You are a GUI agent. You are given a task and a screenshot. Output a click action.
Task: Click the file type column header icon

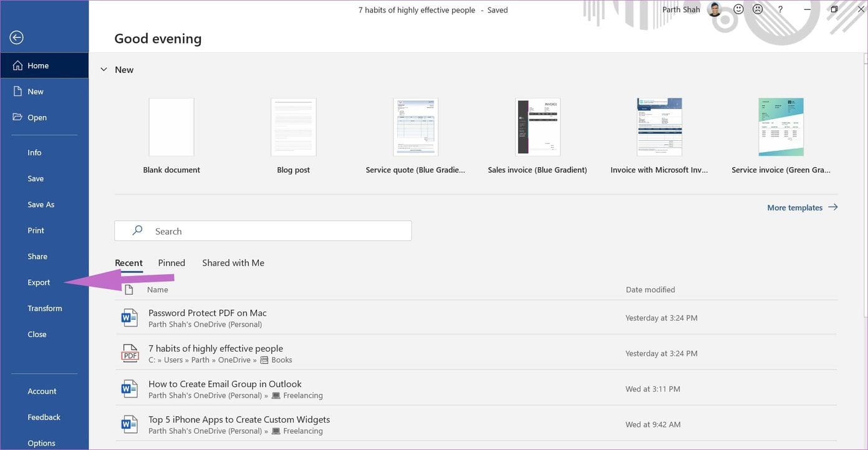coord(129,290)
